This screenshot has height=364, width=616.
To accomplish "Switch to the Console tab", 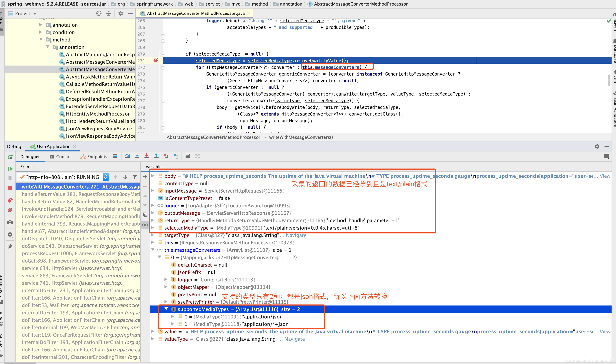I will (61, 157).
